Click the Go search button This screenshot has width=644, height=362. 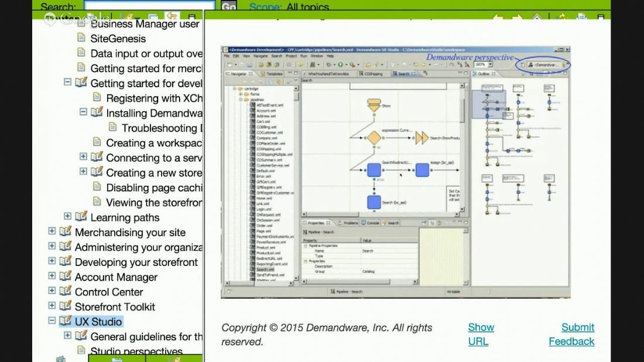tap(229, 6)
